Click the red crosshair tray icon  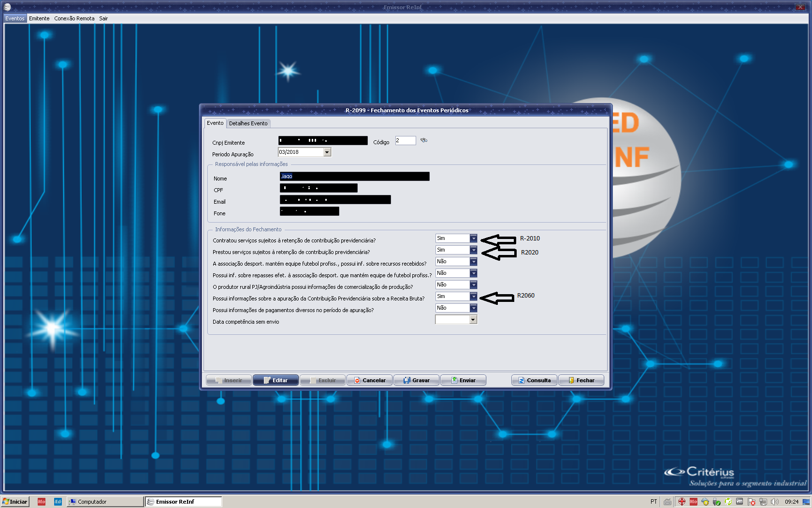(681, 502)
